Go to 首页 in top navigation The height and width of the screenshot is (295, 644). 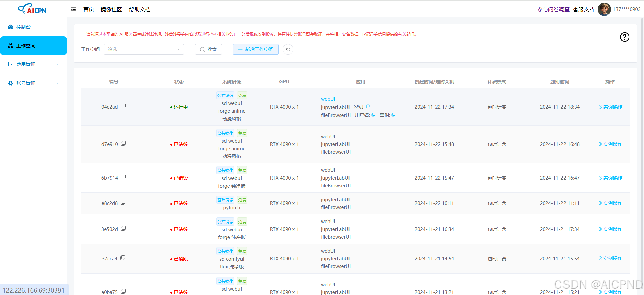pyautogui.click(x=89, y=9)
